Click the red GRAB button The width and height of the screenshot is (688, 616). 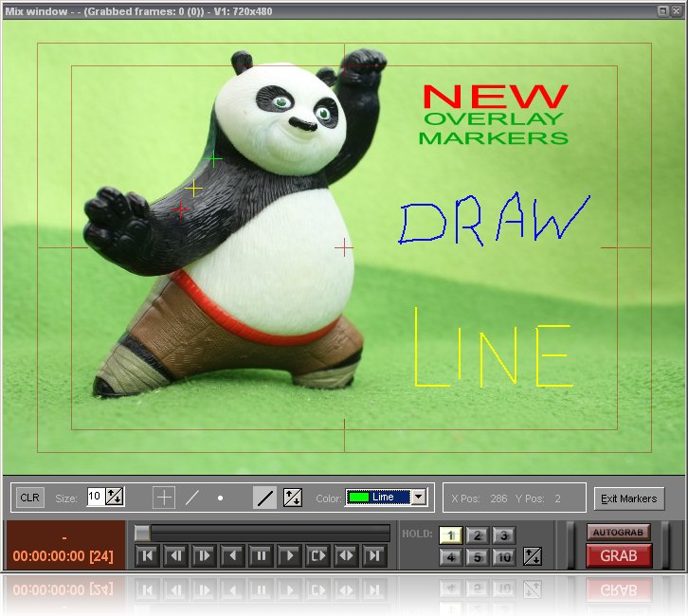(619, 556)
